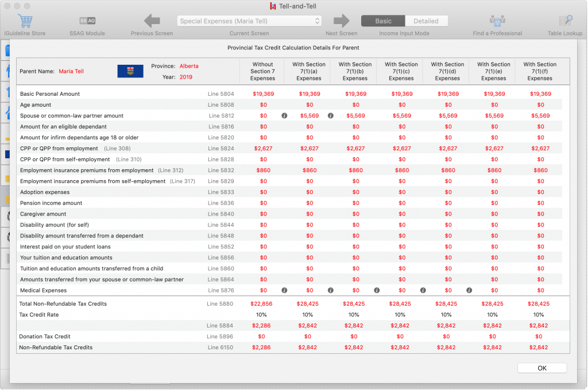Image resolution: width=588 pixels, height=390 pixels.
Task: Click $2,286 Line 5884 value
Action: pos(261,326)
